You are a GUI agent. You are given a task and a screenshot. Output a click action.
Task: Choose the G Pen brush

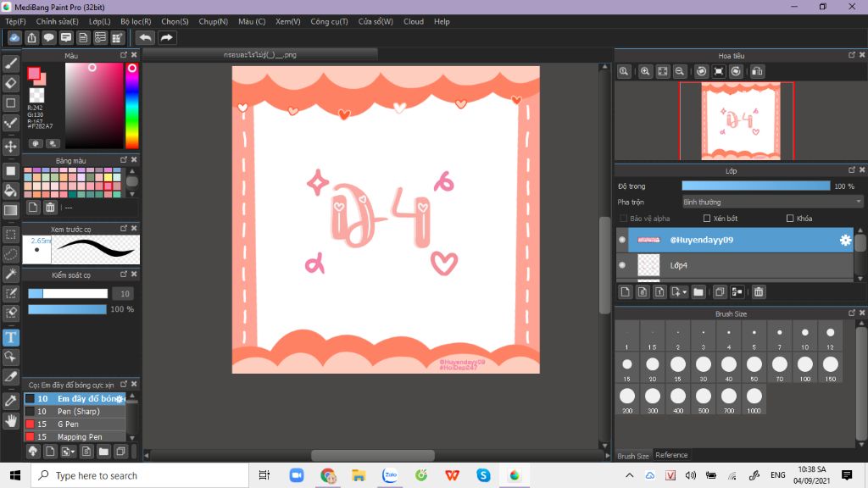coord(75,424)
